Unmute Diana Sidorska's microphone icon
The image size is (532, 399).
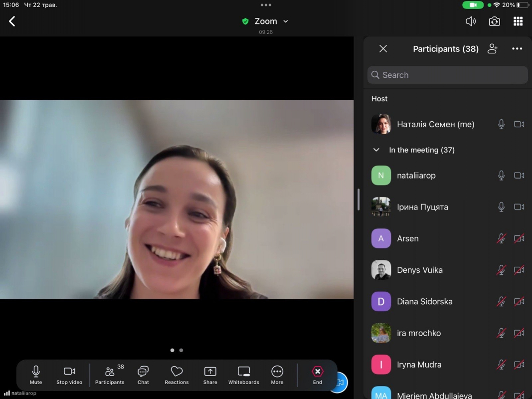click(x=501, y=302)
